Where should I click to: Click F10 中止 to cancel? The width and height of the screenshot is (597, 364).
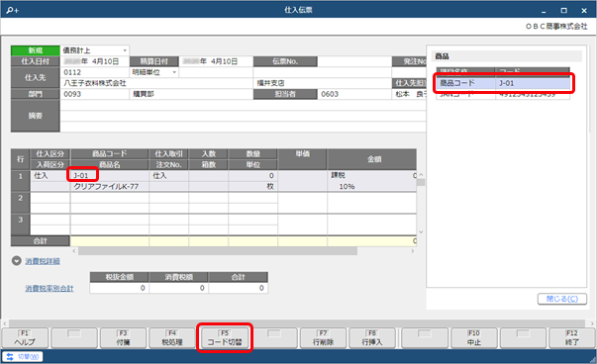(x=474, y=337)
